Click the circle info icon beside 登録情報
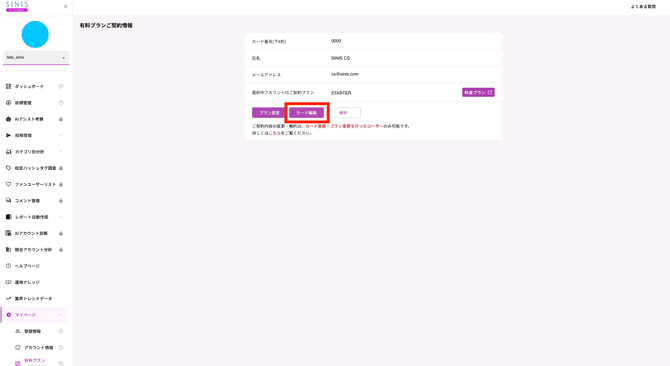The height and width of the screenshot is (366, 670). 61,331
